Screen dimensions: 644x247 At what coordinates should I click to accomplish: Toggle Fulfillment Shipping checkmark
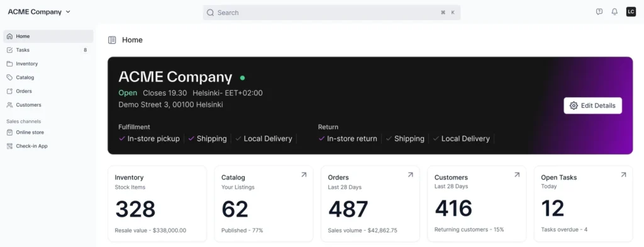191,139
